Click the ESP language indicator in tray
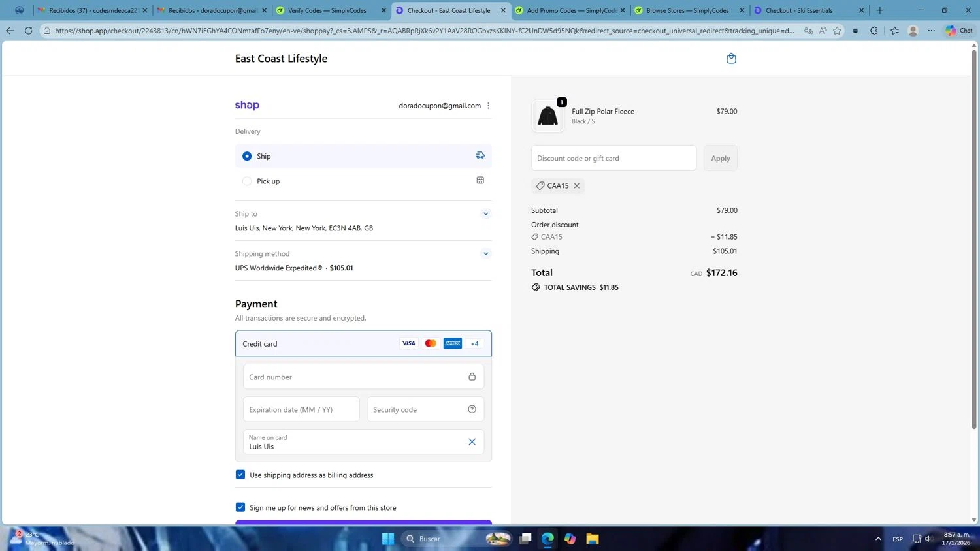Image resolution: width=980 pixels, height=551 pixels. pos(898,539)
